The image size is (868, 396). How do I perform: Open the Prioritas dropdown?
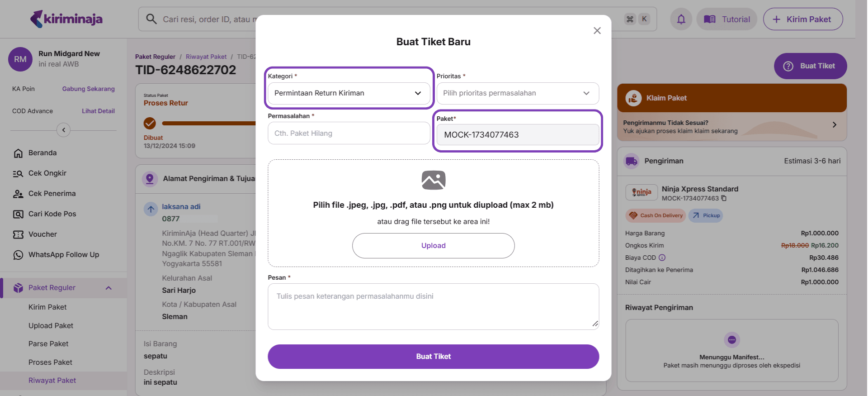pyautogui.click(x=517, y=93)
